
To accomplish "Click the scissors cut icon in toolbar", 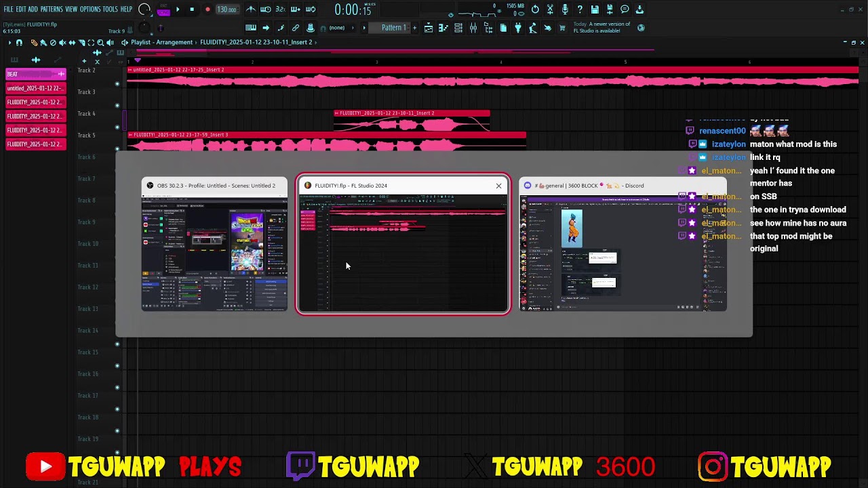I will coord(550,9).
